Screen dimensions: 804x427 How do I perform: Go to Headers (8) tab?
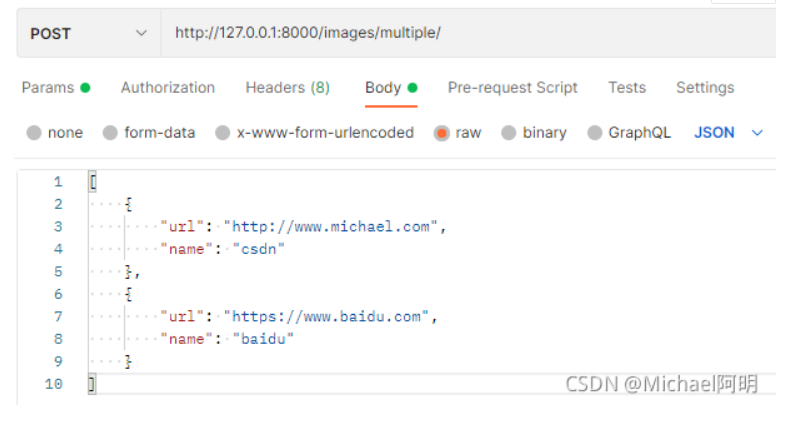click(287, 88)
